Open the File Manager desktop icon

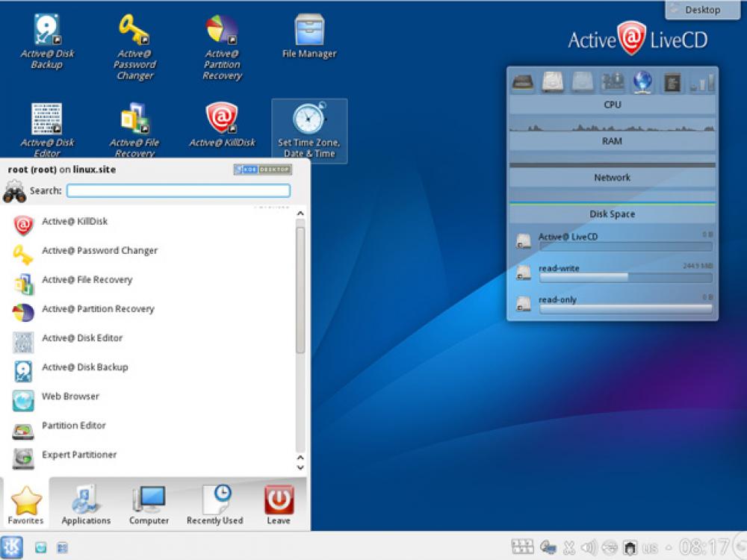point(308,30)
